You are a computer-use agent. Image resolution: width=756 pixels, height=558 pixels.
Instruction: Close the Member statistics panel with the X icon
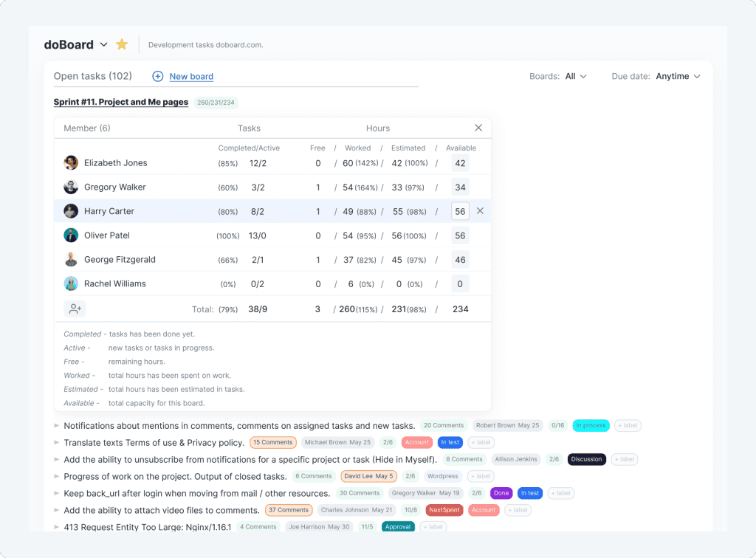478,127
